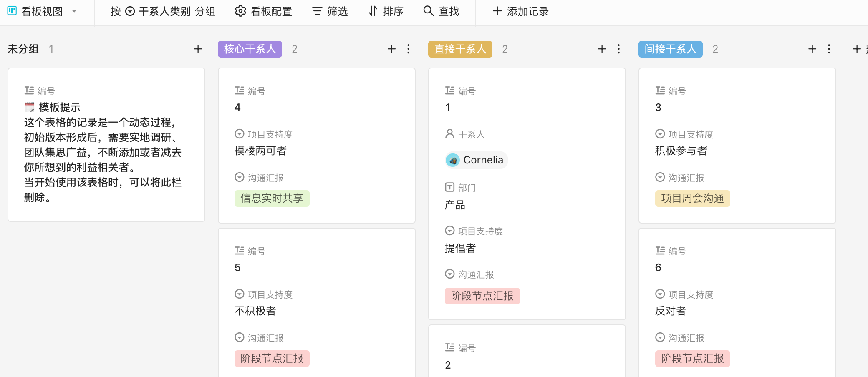Click the 编号 field icon on card 4

point(239,90)
